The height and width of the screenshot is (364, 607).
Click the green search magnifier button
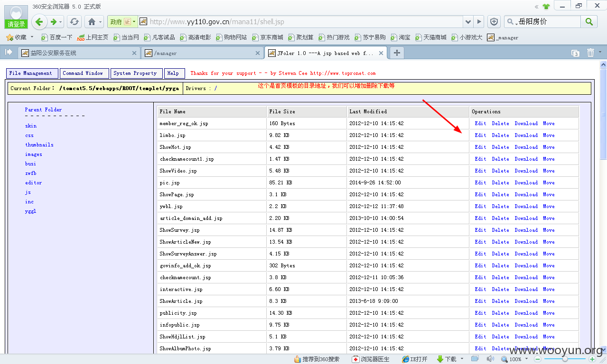[x=589, y=22]
